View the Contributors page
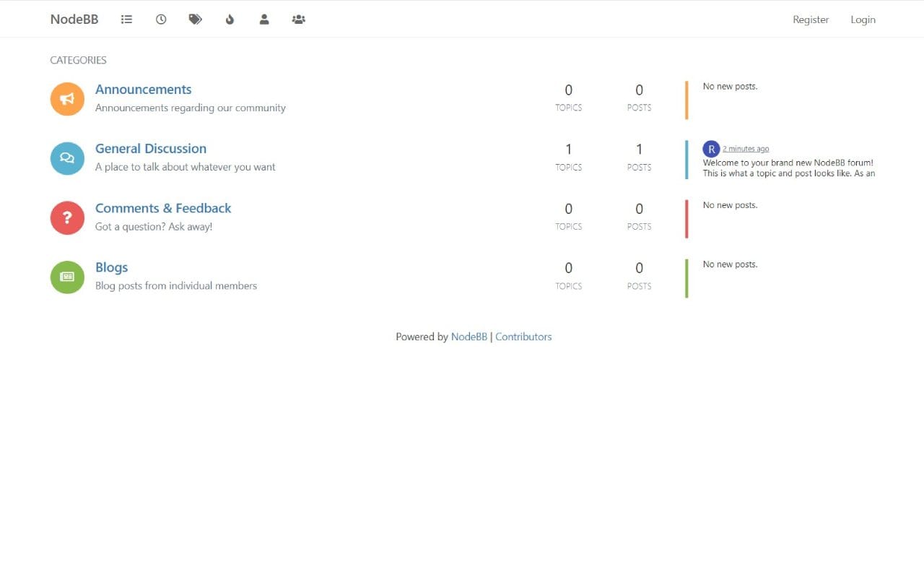The image size is (924, 578). (523, 337)
